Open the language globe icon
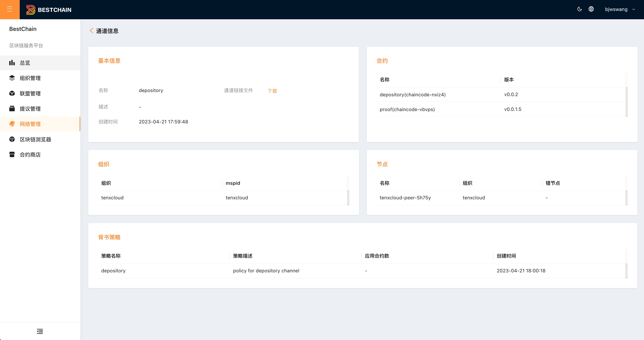This screenshot has width=644, height=340. click(x=591, y=9)
